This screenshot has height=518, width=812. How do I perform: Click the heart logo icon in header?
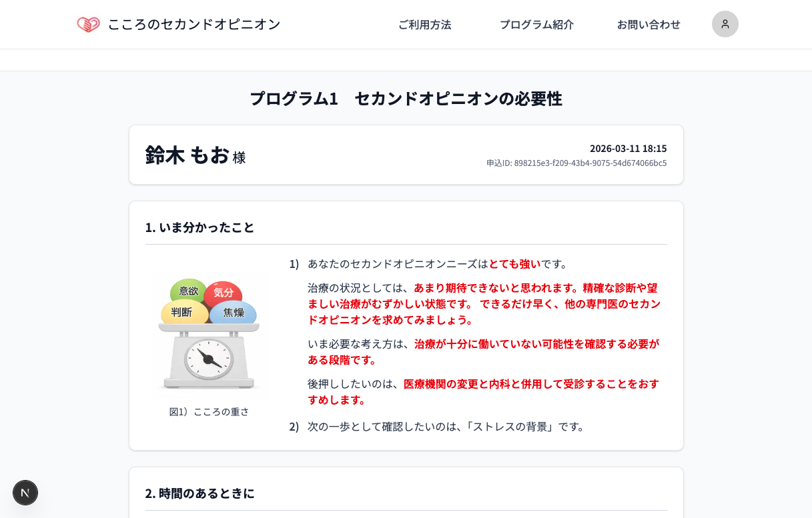(x=88, y=25)
